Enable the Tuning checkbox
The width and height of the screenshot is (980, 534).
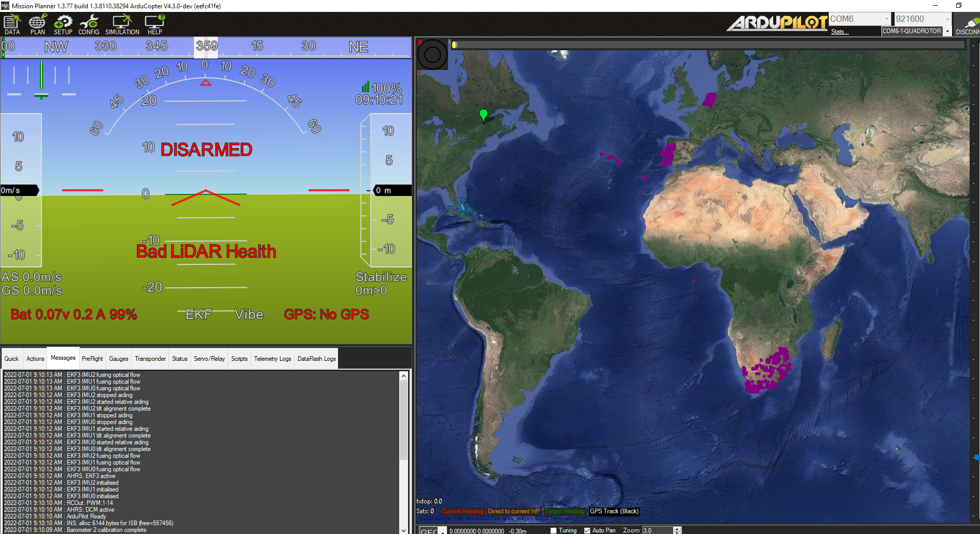coord(553,530)
